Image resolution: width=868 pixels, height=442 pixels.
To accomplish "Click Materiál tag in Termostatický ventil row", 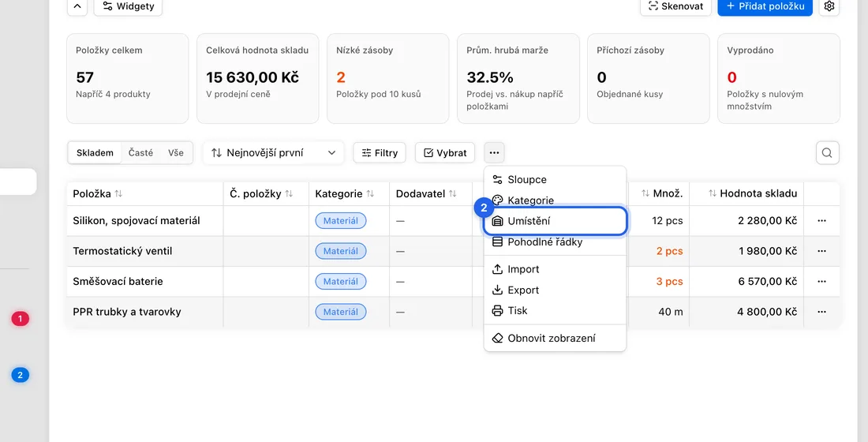I will click(x=340, y=251).
